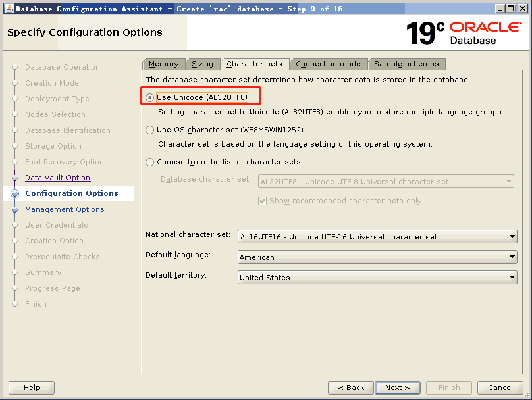The image size is (532, 400).
Task: Go back with the Back button
Action: pyautogui.click(x=351, y=387)
